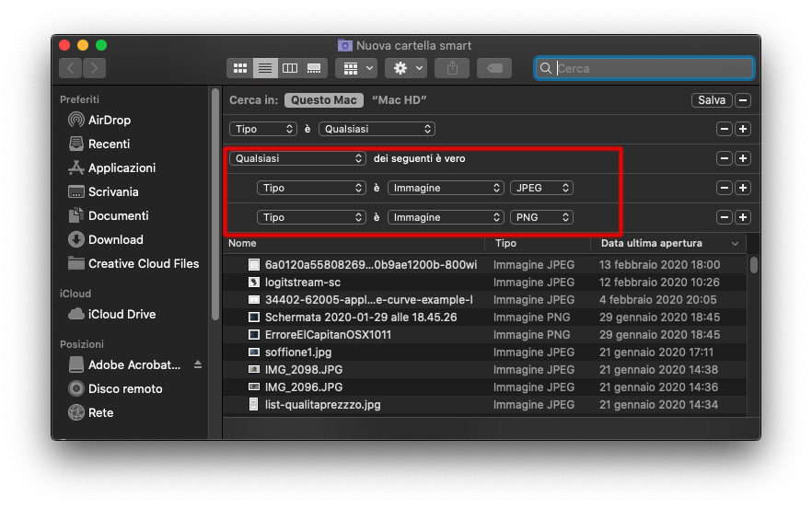Select Questo Mac search scope
This screenshot has width=812, height=508.
[x=323, y=100]
